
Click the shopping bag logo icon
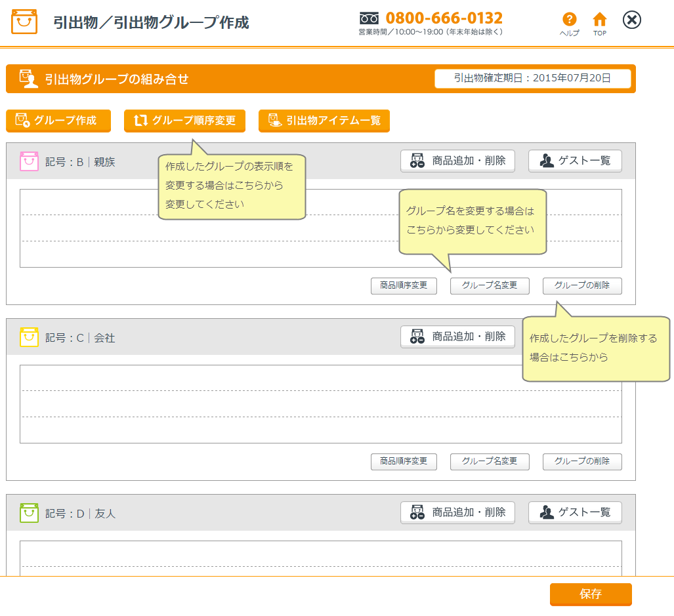point(24,22)
